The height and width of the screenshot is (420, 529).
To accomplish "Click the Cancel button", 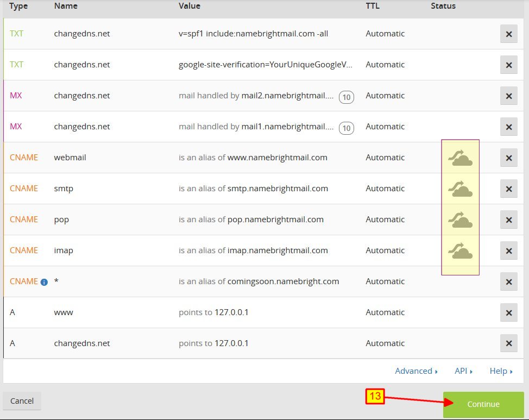I will coord(22,401).
